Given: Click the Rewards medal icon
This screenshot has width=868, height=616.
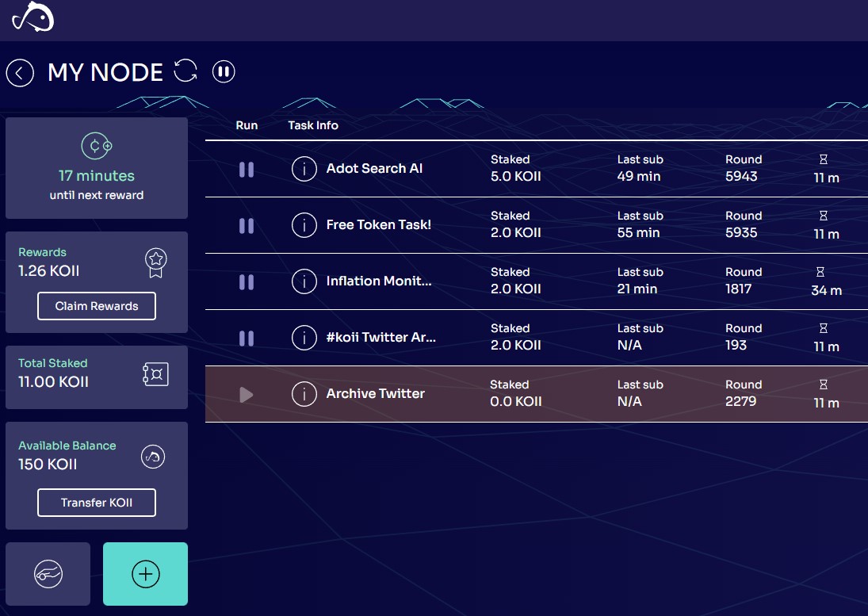Looking at the screenshot, I should pos(156,262).
